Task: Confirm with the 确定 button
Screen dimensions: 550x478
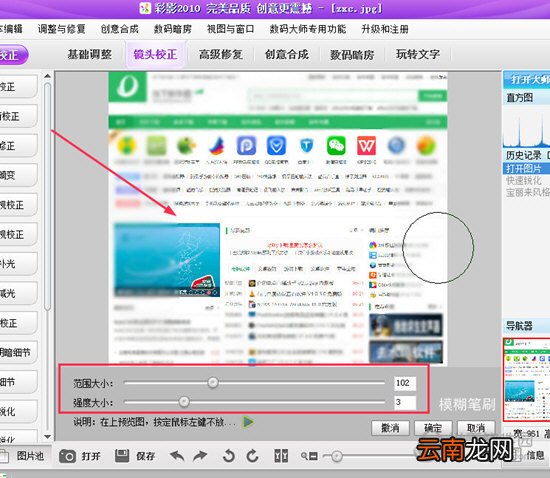Action: tap(433, 428)
